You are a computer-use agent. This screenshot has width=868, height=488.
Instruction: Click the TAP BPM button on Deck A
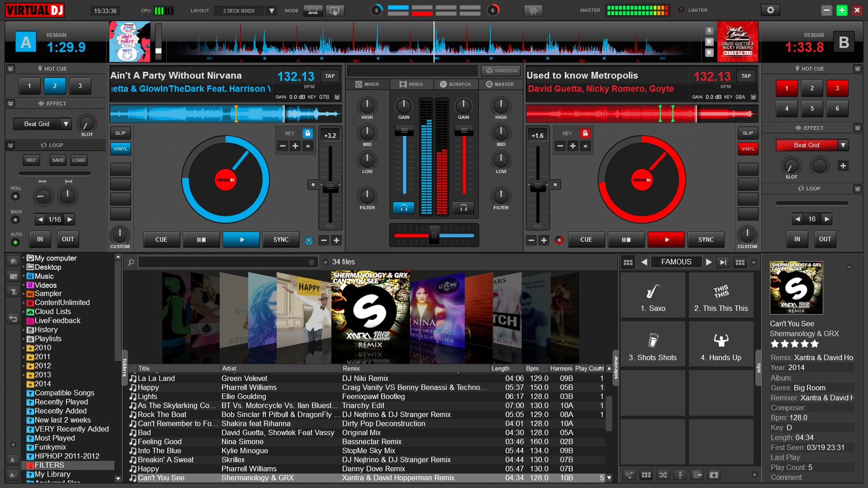pyautogui.click(x=330, y=75)
